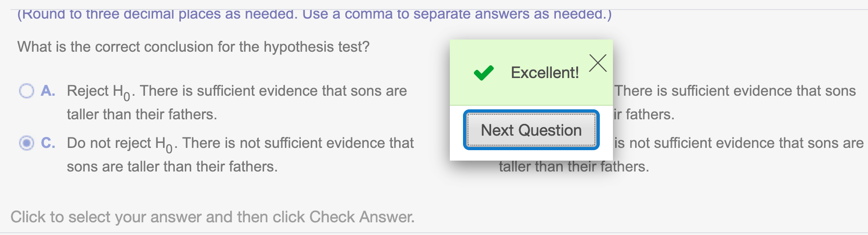Click the 'Excellent!' feedback message
This screenshot has height=235, width=868.
coord(545,73)
